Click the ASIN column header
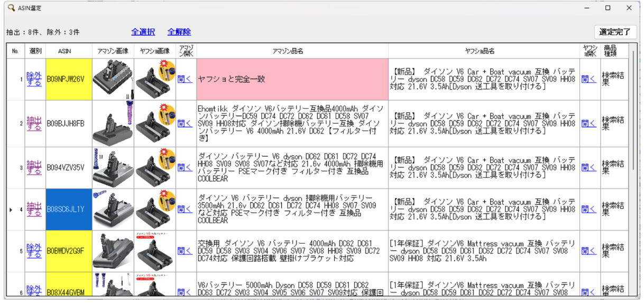Image resolution: width=644 pixels, height=303 pixels. (x=66, y=51)
